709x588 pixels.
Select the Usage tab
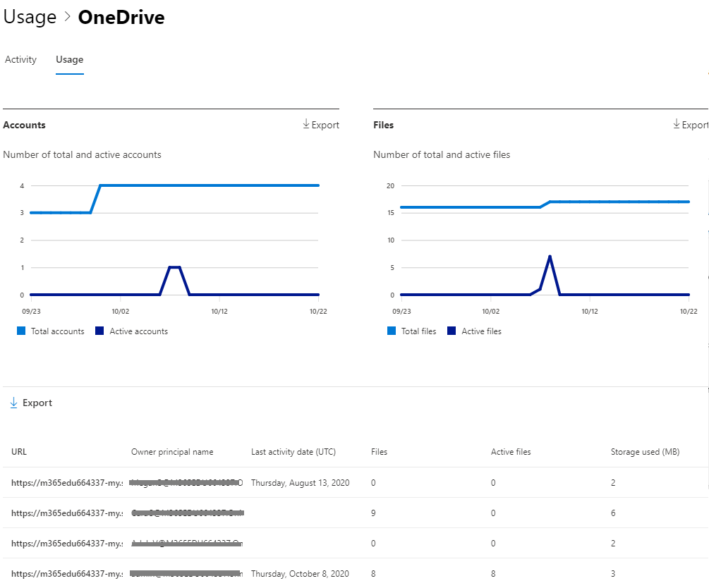coord(70,60)
